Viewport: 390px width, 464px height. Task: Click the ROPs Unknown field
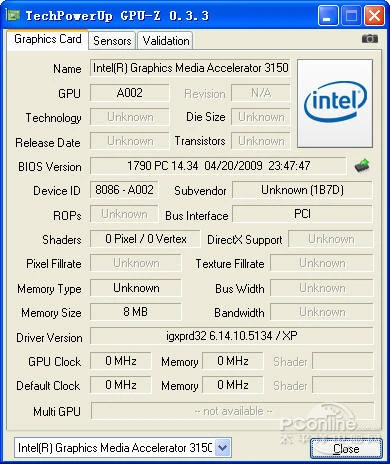tap(124, 214)
